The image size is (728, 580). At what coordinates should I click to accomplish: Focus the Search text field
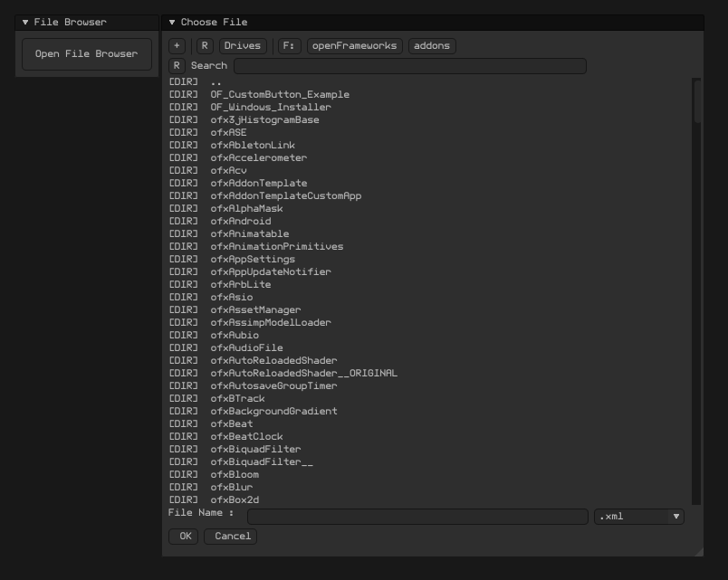coord(410,66)
